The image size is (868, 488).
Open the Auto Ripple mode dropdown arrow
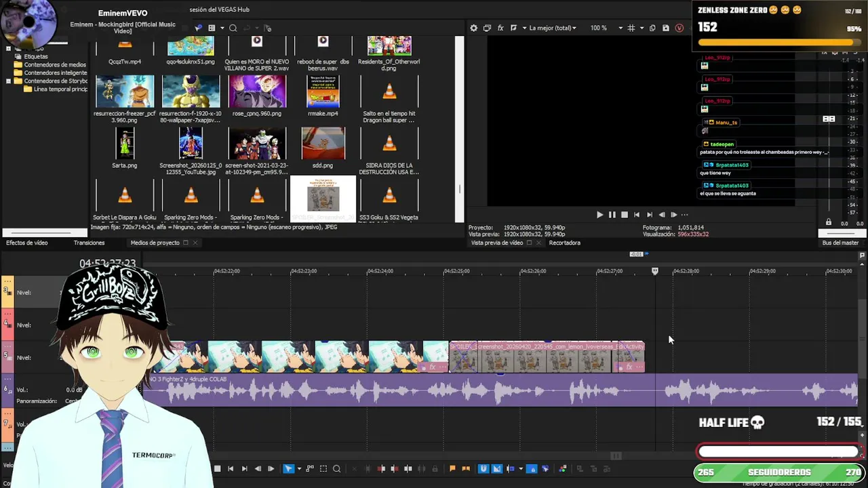coord(521,468)
